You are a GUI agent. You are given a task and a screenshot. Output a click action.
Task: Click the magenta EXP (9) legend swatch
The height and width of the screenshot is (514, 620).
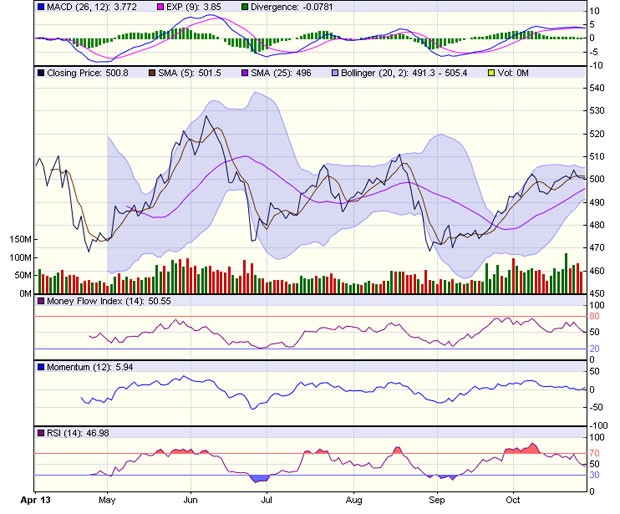tap(145, 7)
